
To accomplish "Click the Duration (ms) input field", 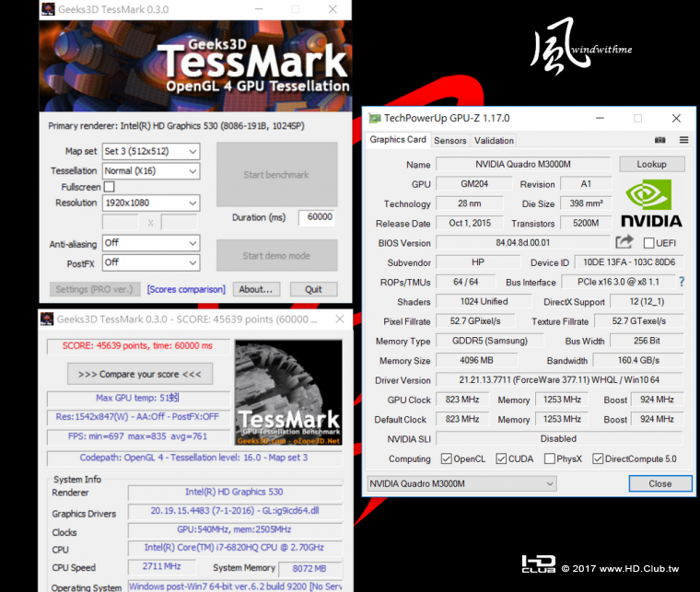I will tap(318, 217).
